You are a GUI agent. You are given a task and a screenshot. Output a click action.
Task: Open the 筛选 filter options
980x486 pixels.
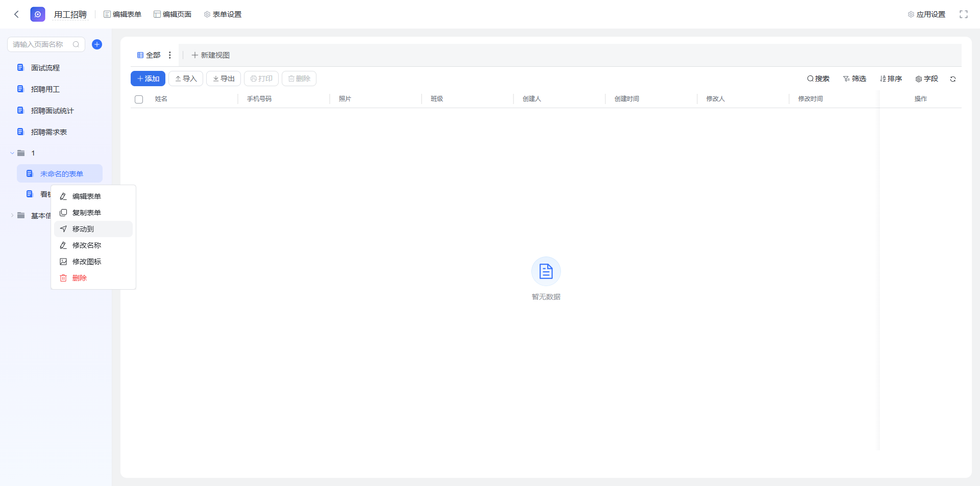(x=854, y=79)
